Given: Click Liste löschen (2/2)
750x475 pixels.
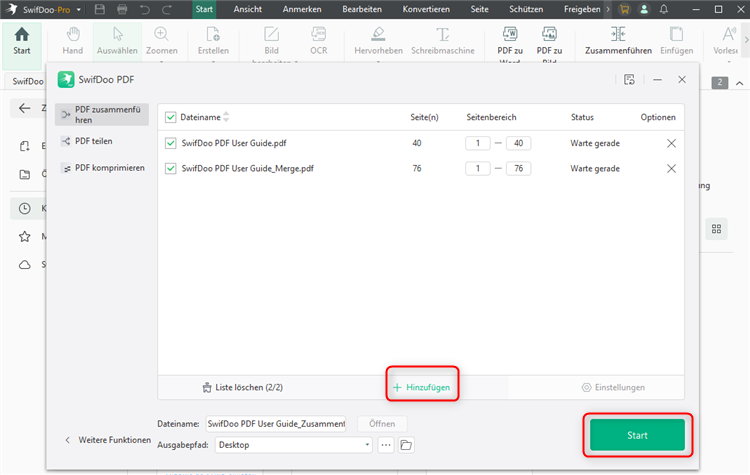Looking at the screenshot, I should [x=243, y=387].
